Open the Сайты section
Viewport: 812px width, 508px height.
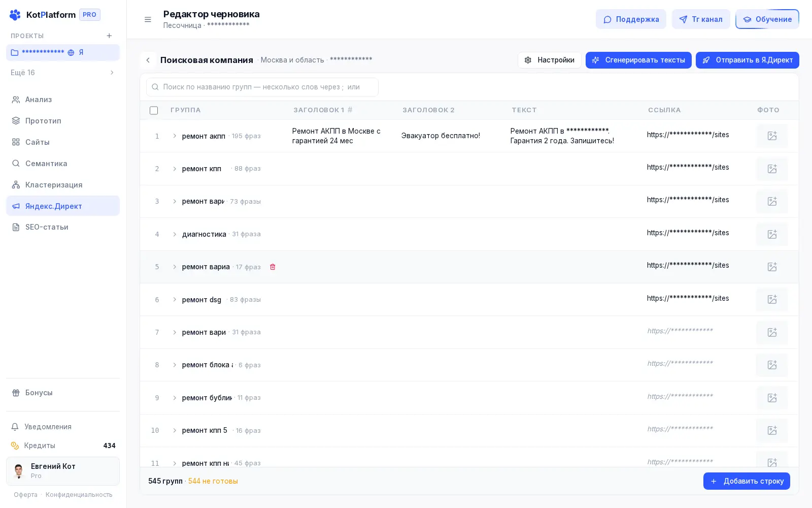tap(63, 142)
